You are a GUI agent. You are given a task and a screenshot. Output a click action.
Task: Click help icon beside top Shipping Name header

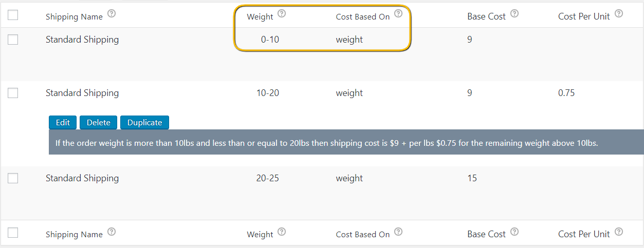point(112,14)
